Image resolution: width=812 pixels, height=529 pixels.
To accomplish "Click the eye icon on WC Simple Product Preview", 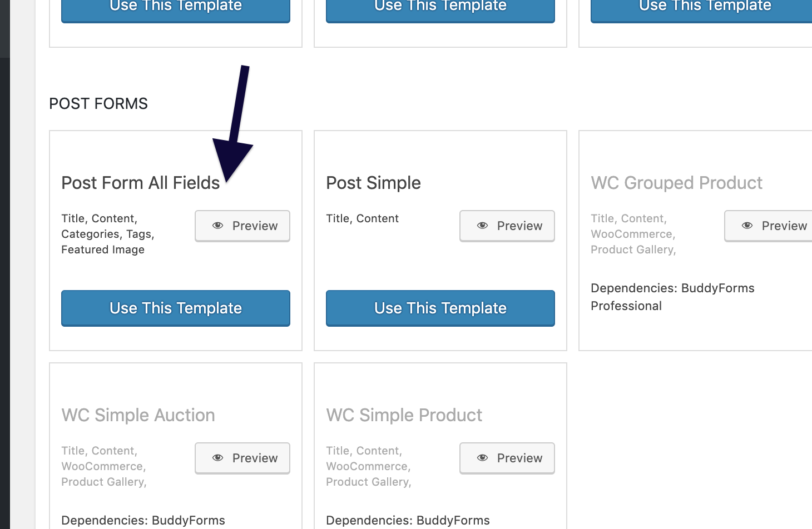I will click(x=482, y=458).
